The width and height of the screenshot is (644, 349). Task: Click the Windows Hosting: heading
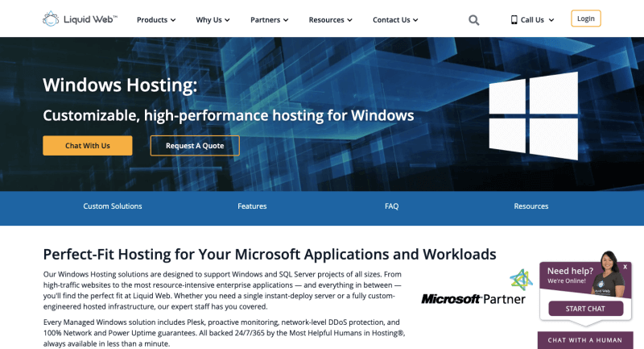(120, 85)
